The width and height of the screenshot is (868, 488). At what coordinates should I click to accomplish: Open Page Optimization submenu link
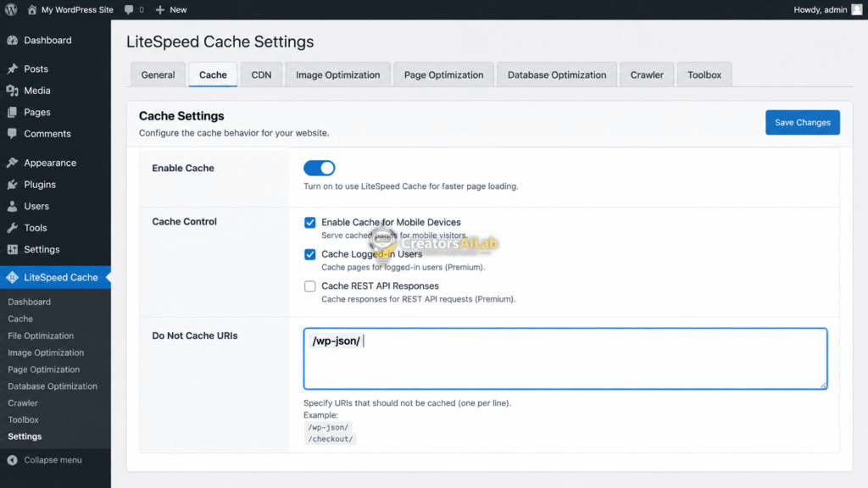click(44, 369)
